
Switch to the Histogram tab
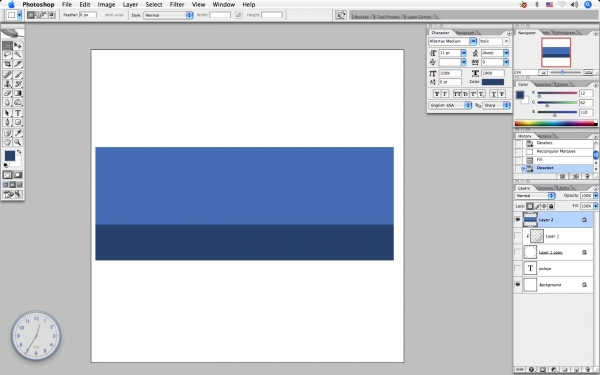pos(565,33)
